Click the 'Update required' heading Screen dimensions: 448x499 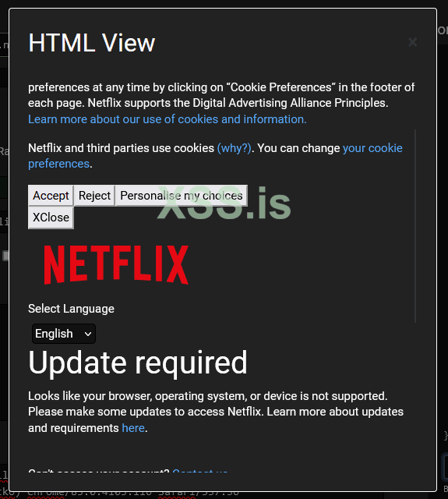[x=138, y=363]
